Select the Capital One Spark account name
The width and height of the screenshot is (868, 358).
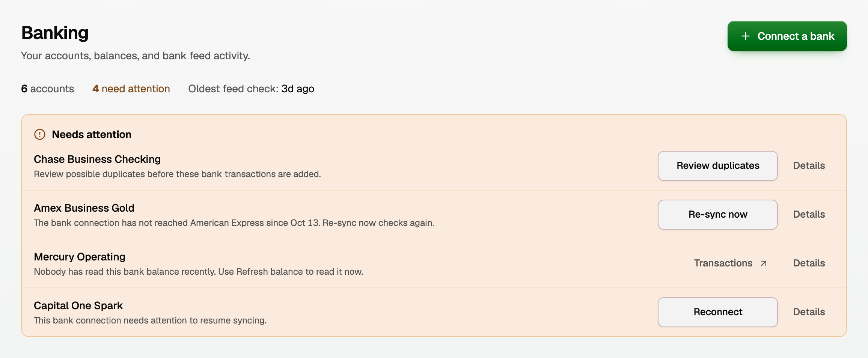coord(78,305)
